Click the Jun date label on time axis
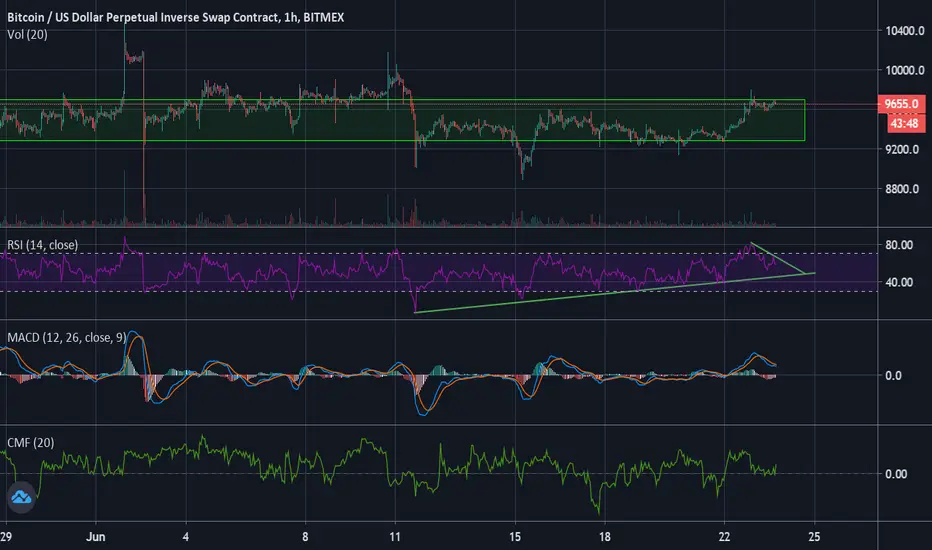 96,537
